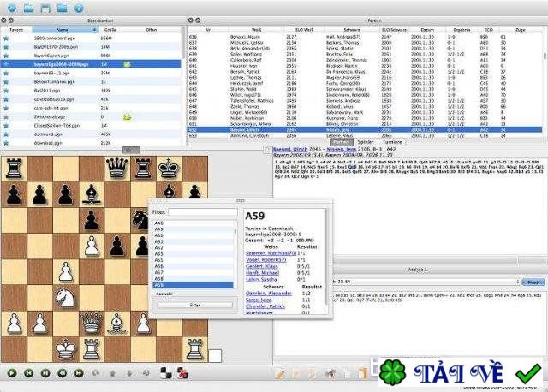This screenshot has height=392, width=548.
Task: Click the pencil edit icon in bottom toolbar
Action: pyautogui.click(x=280, y=373)
